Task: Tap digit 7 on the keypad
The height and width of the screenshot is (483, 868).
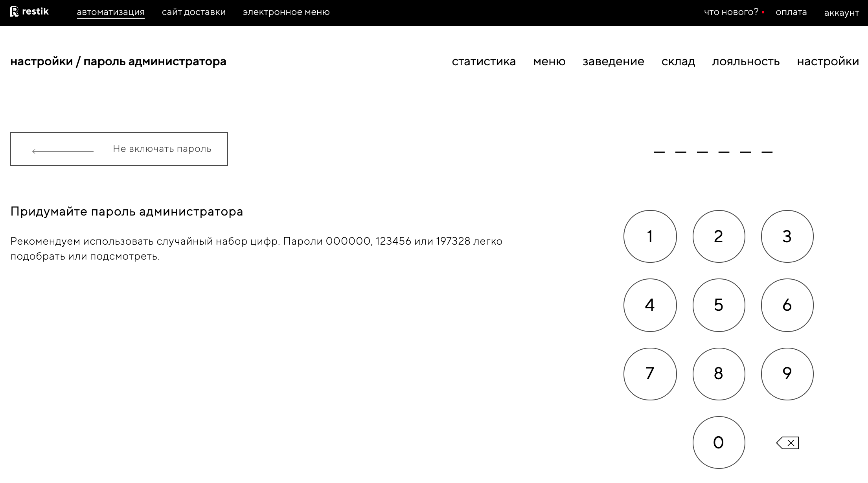Action: (x=650, y=374)
